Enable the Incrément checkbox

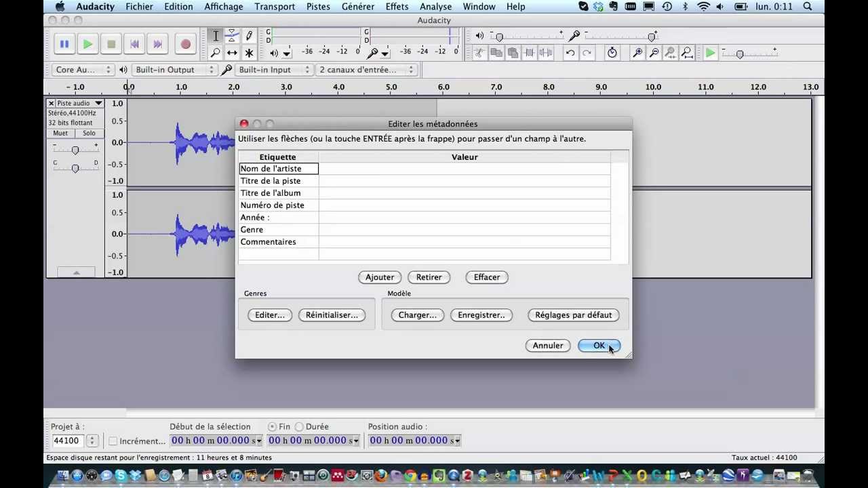(113, 441)
